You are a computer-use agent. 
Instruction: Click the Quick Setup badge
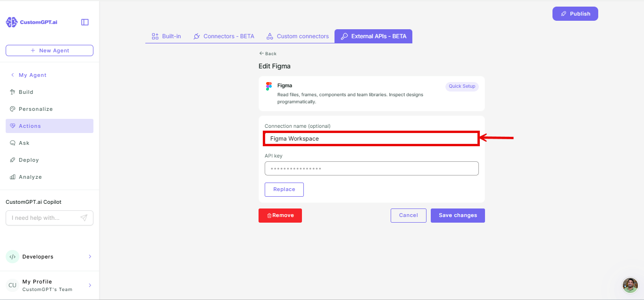[x=462, y=86]
